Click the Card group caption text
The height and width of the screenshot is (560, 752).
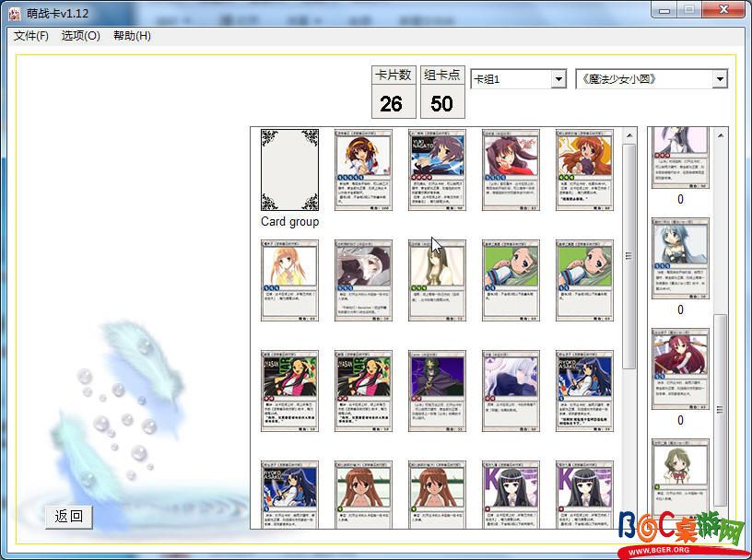[289, 221]
